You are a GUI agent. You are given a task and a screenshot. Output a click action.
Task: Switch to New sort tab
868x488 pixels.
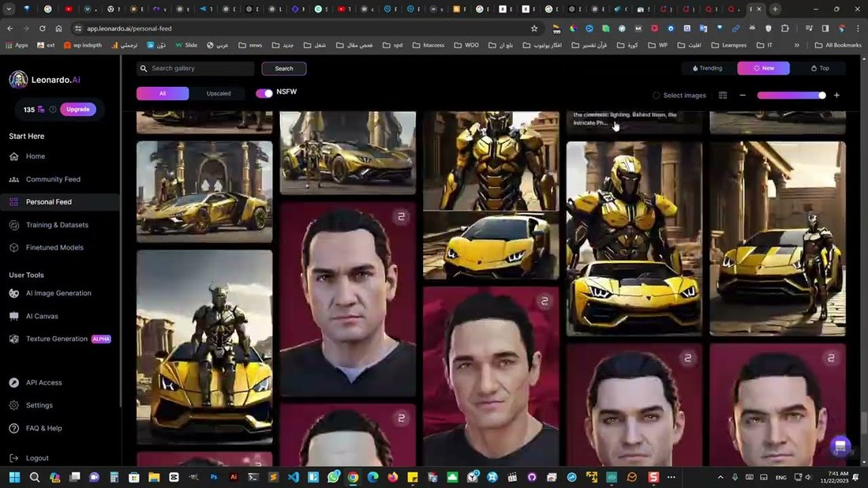763,68
